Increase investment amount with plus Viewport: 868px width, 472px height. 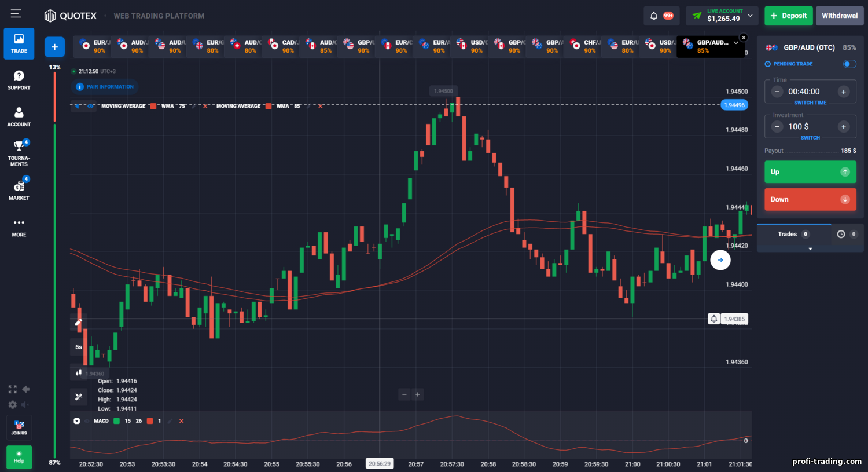844,126
